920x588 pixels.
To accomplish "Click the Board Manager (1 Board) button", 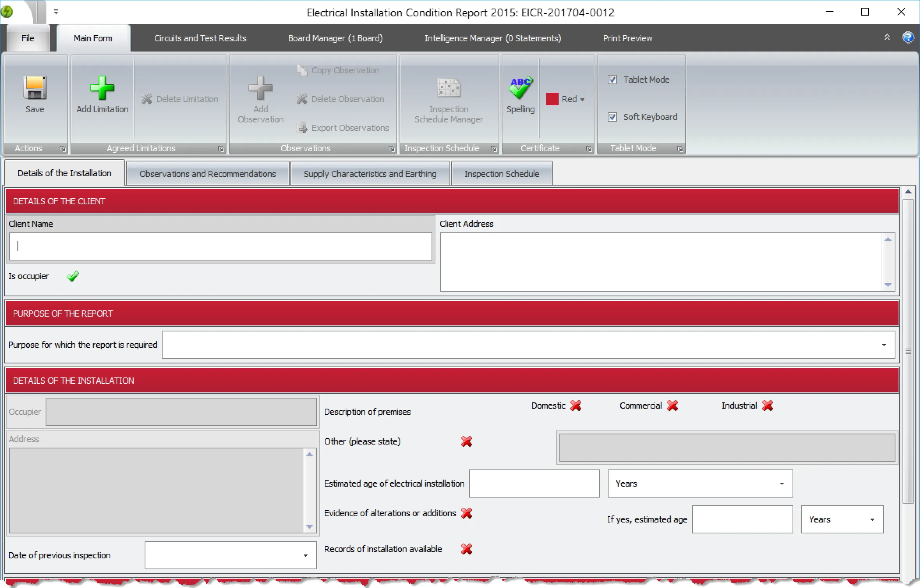I will pos(335,38).
